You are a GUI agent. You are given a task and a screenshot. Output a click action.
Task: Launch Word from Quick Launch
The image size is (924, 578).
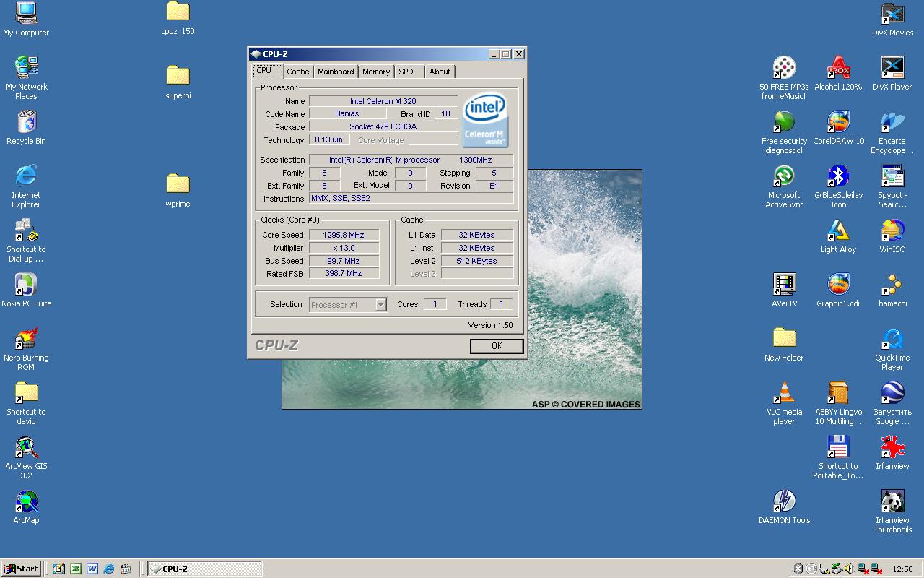click(92, 569)
